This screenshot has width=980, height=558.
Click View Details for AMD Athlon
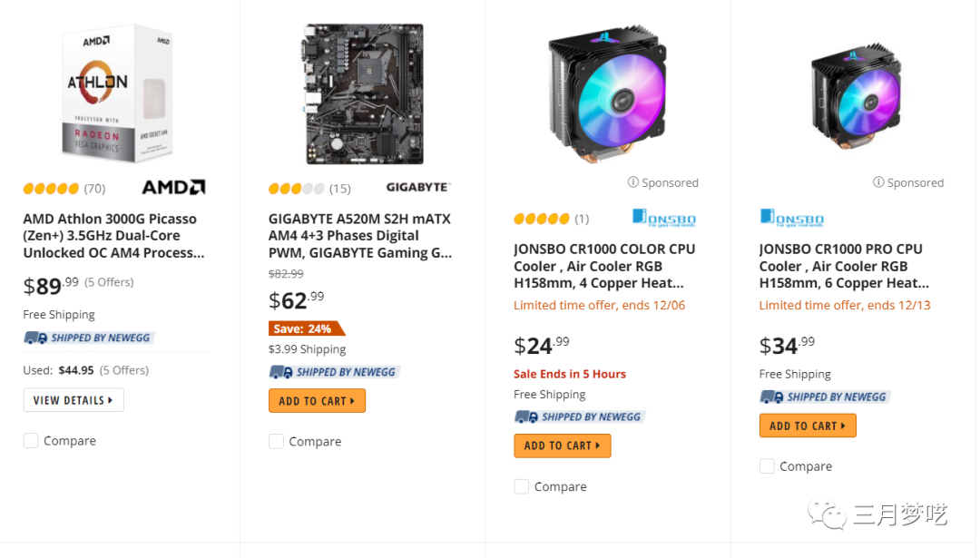[73, 400]
